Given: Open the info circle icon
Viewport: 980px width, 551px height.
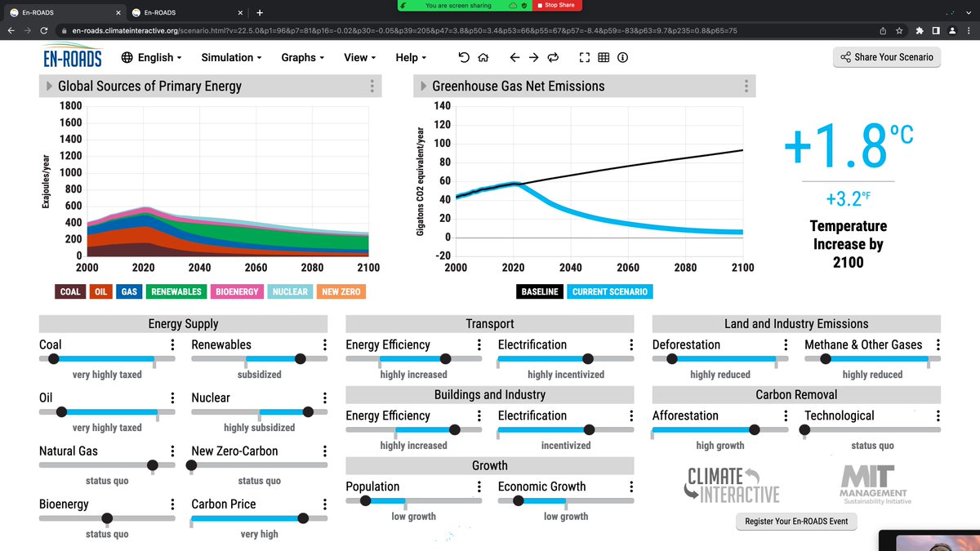Looking at the screenshot, I should pyautogui.click(x=623, y=57).
